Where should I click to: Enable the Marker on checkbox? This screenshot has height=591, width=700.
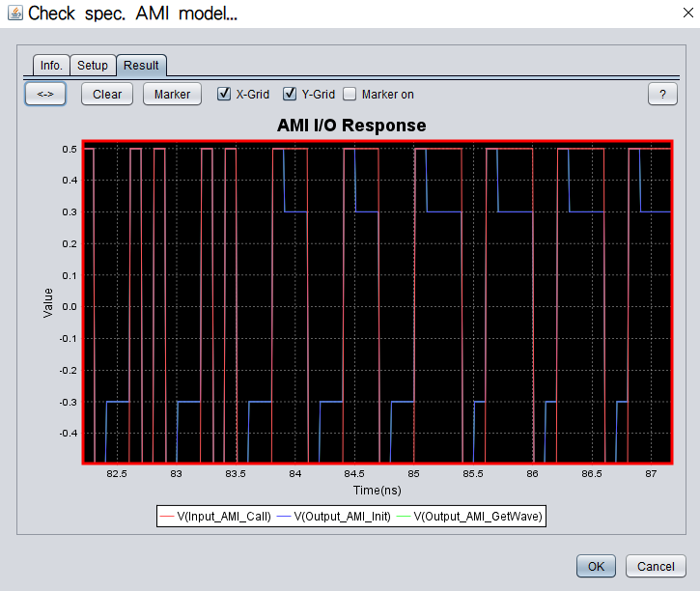pos(351,95)
